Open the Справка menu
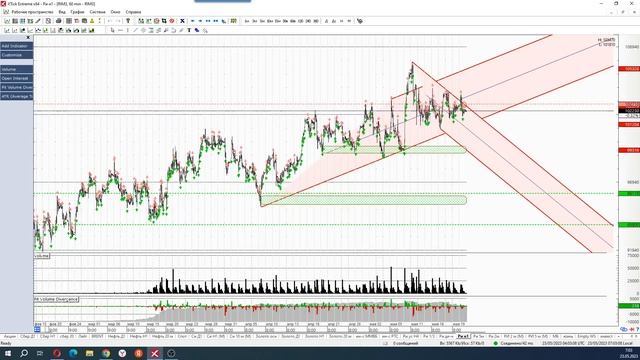The width and height of the screenshot is (640, 360). tap(133, 12)
